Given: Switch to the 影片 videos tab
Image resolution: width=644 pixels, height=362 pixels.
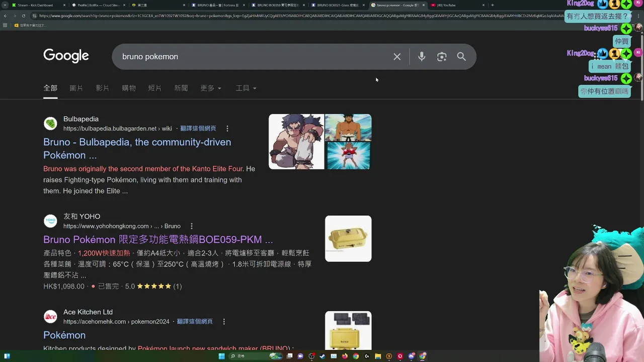Looking at the screenshot, I should pyautogui.click(x=103, y=88).
